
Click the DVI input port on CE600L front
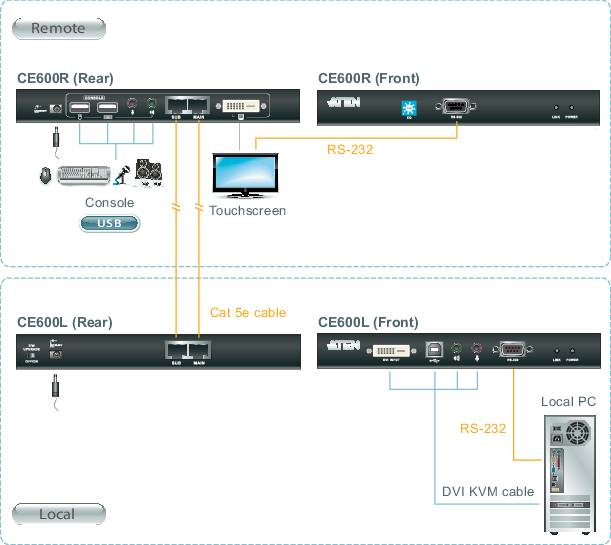[390, 351]
